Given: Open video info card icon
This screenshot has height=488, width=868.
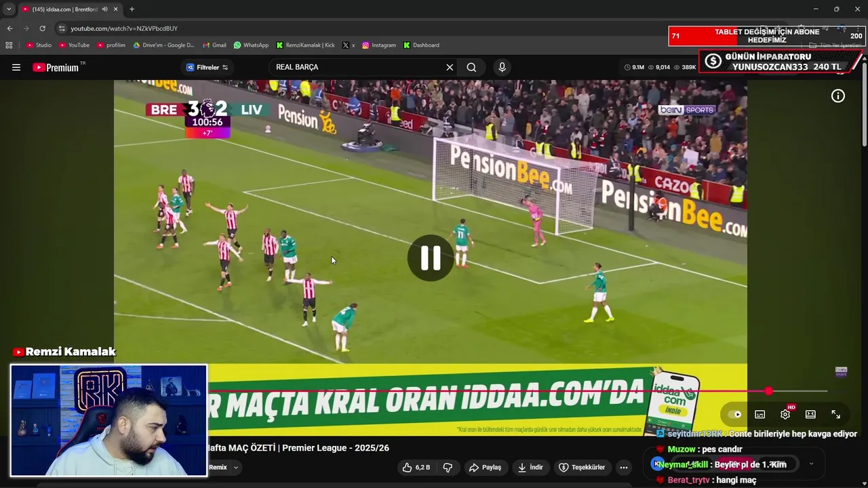Looking at the screenshot, I should click(838, 96).
